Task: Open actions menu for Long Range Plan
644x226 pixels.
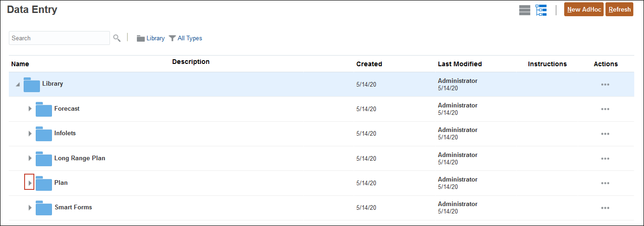Action: 605,158
